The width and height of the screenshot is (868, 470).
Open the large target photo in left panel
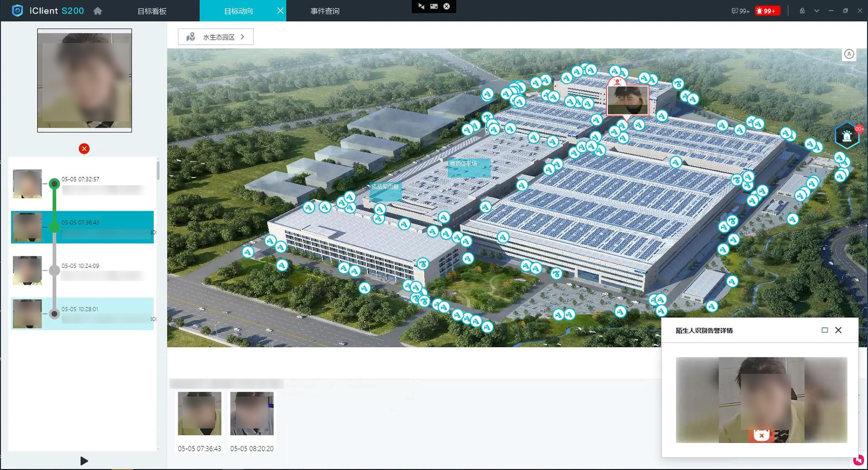(x=85, y=80)
